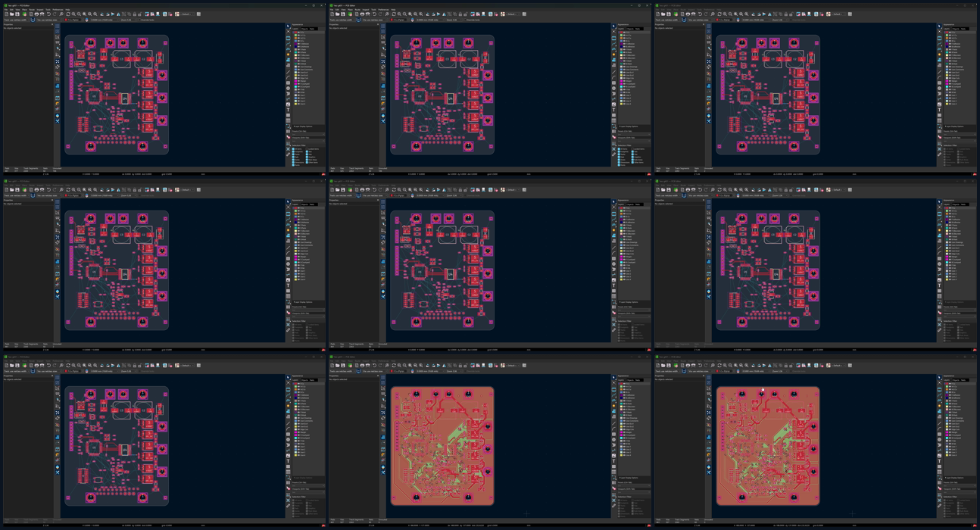Select F.Courtyard layer row in top-left window
Viewport: 980px width, 530px height.
[308, 84]
